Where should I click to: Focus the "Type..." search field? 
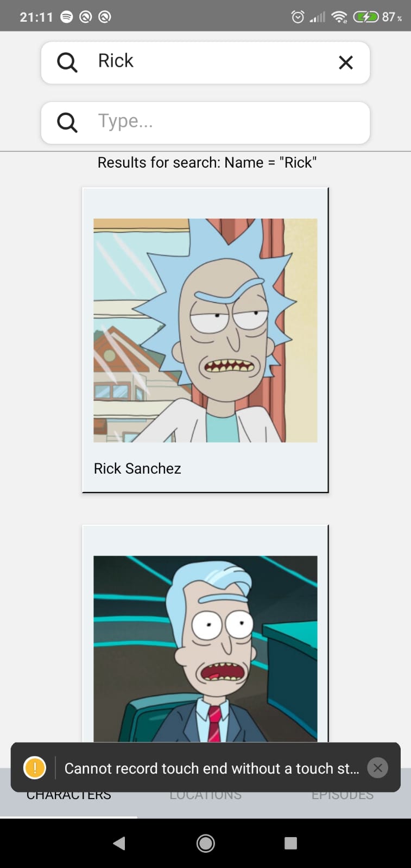coord(206,123)
